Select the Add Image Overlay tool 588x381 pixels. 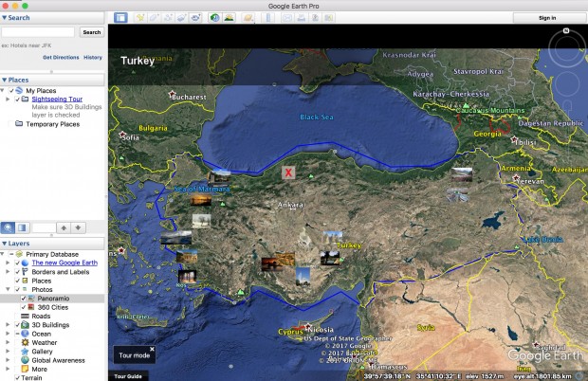tap(182, 18)
